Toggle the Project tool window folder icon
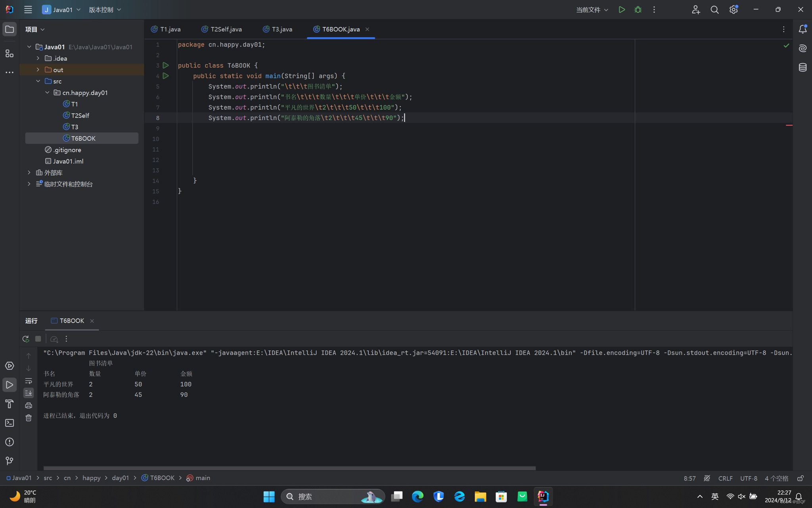The image size is (812, 508). pyautogui.click(x=10, y=29)
